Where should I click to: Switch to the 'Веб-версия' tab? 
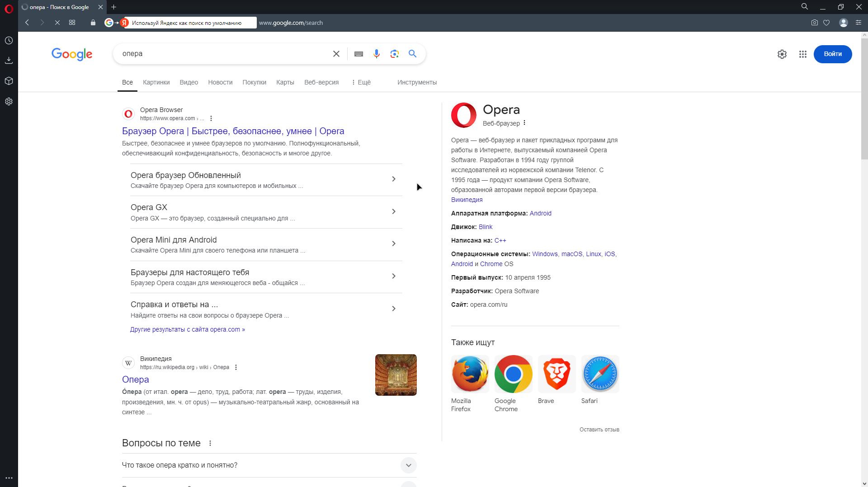(x=321, y=82)
